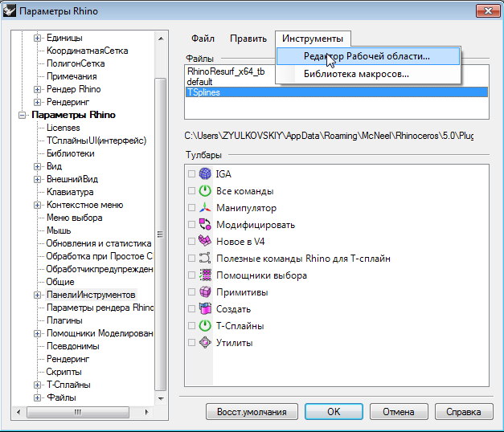Screen dimensions: 504x432
Task: Expand the Контекстное меню node
Action: [37, 205]
